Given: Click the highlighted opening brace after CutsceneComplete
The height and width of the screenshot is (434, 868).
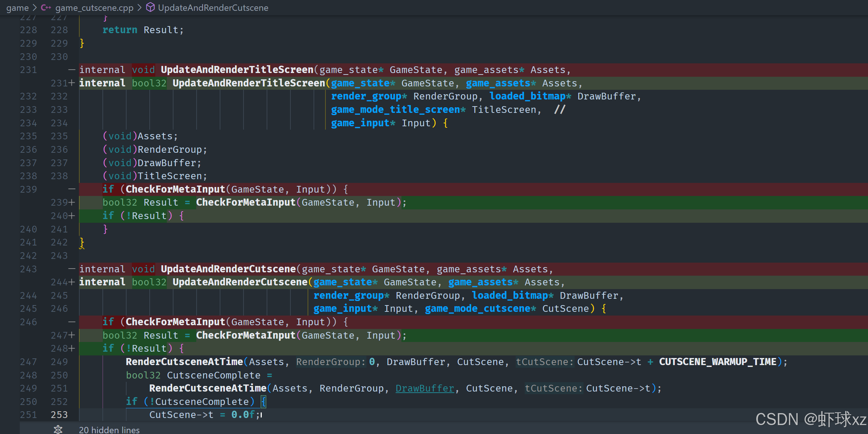Looking at the screenshot, I should pyautogui.click(x=263, y=402).
